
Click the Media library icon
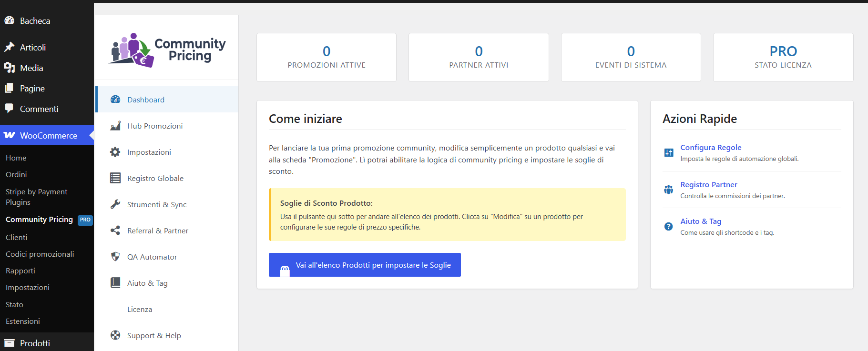(9, 68)
